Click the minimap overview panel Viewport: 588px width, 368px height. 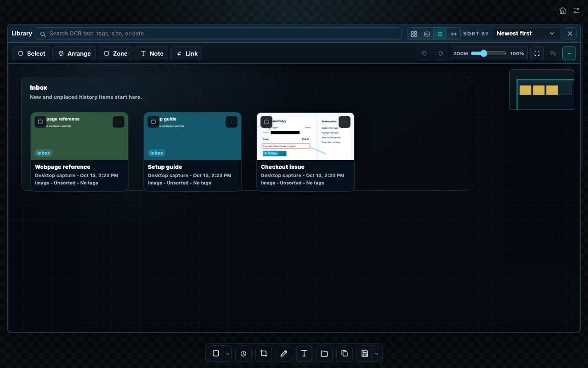click(542, 90)
